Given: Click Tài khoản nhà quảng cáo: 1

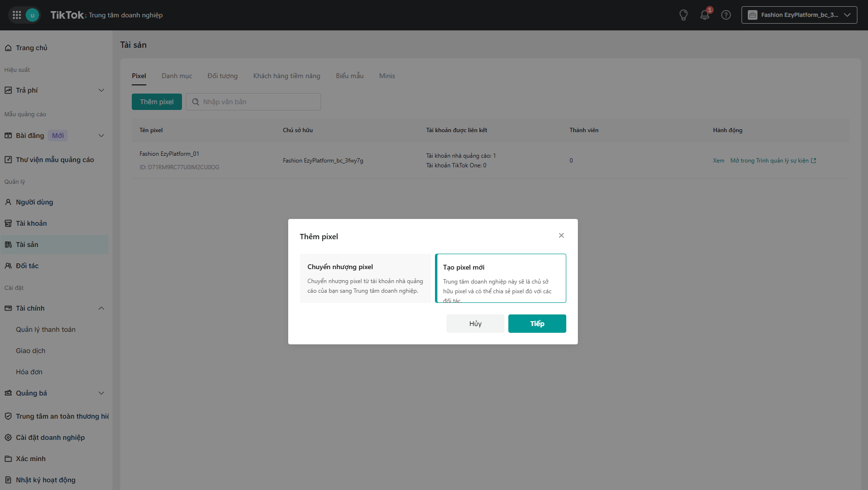Looking at the screenshot, I should pyautogui.click(x=461, y=156).
